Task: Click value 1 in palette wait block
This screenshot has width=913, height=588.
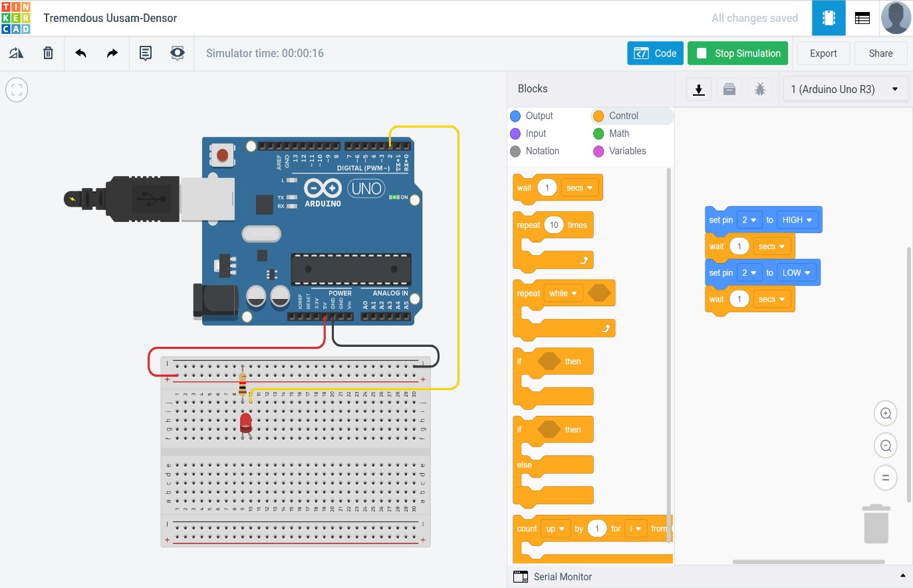Action: tap(547, 188)
